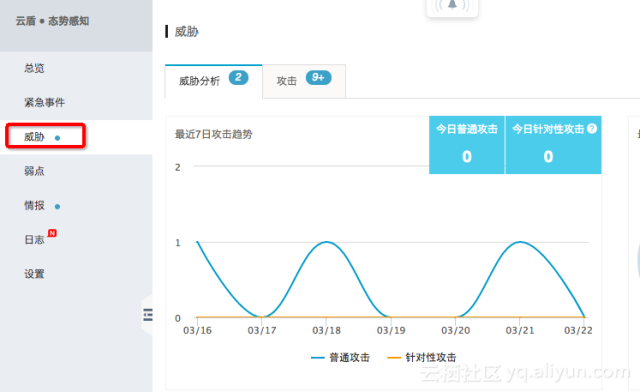Click the 03/18 peak on the chart line
This screenshot has height=392, width=640.
(326, 242)
